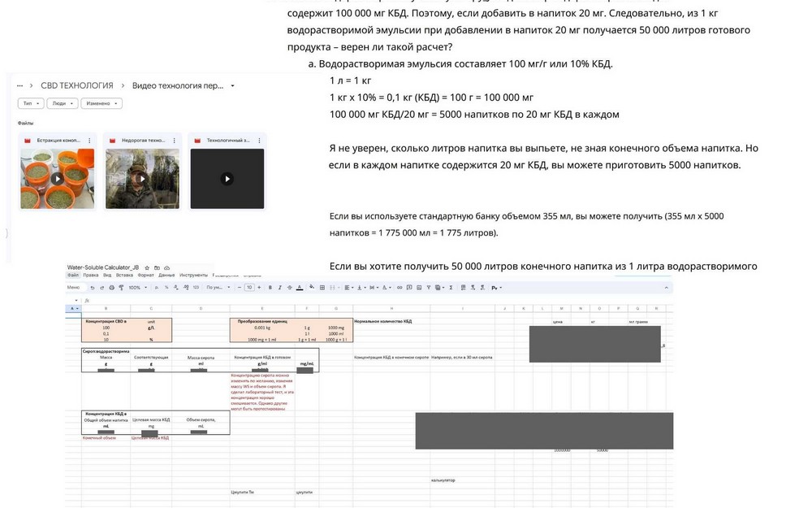Click the font size field showing 10
This screenshot has height=508, width=812.
tap(249, 288)
